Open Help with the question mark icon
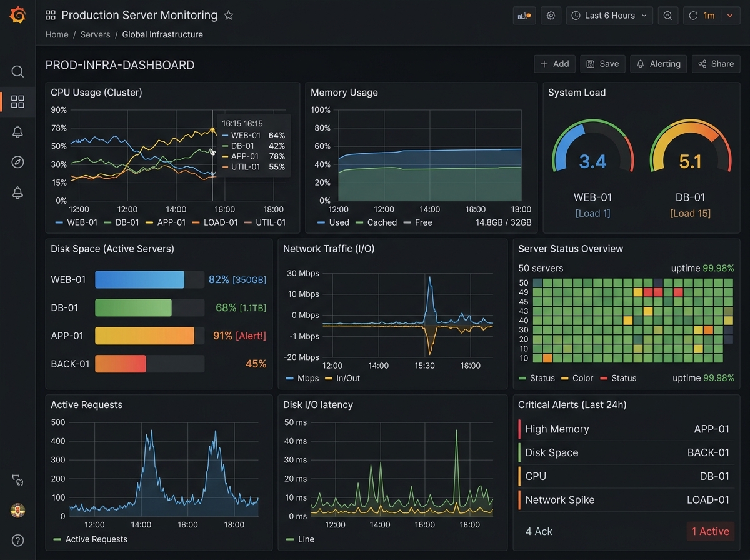Viewport: 750px width, 560px height. click(x=17, y=541)
